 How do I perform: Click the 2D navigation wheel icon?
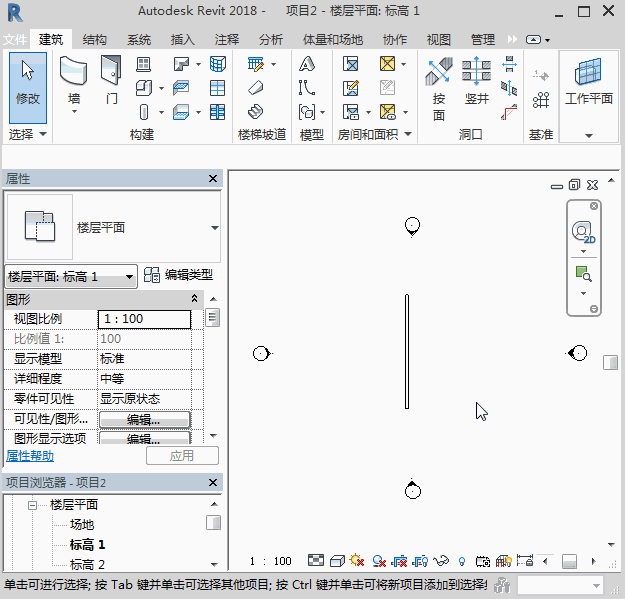[582, 233]
